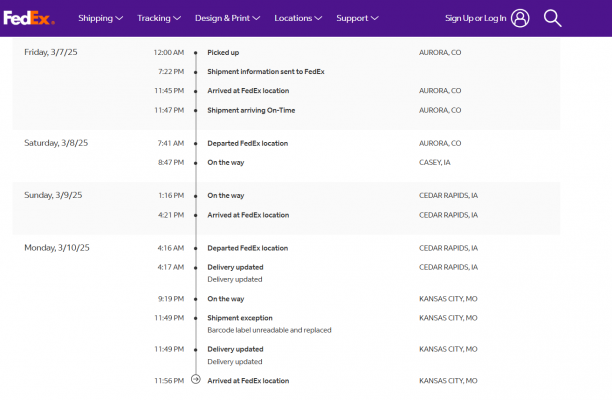Click On the way entry at 1:16 PM
Viewport: 612px width, 400px height.
pyautogui.click(x=226, y=196)
